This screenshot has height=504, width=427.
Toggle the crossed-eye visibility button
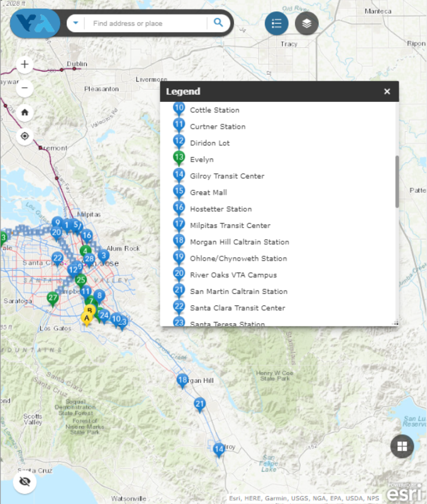[25, 481]
